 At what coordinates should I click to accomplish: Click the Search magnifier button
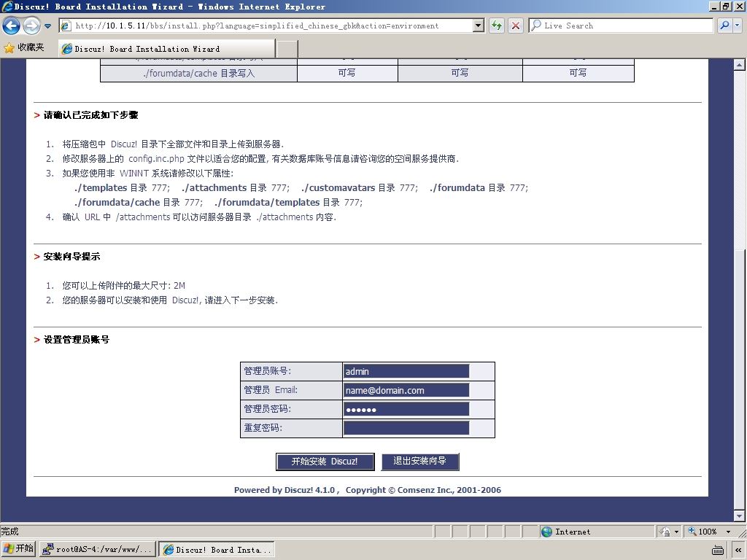click(x=724, y=26)
